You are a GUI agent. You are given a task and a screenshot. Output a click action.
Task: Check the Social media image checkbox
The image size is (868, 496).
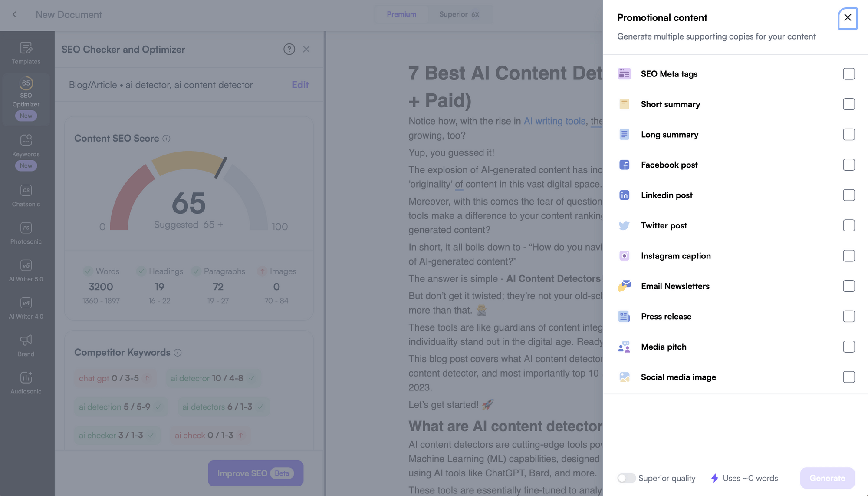pos(848,377)
